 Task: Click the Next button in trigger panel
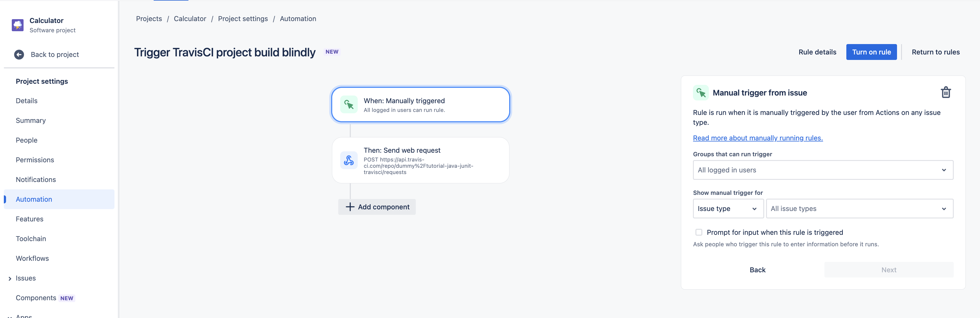[889, 270]
